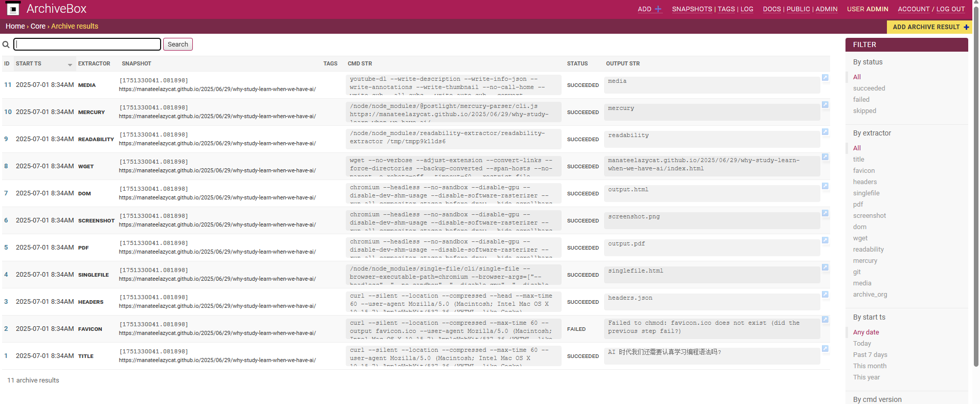Open the external link icon for title row
Image resolution: width=980 pixels, height=404 pixels.
tap(825, 349)
